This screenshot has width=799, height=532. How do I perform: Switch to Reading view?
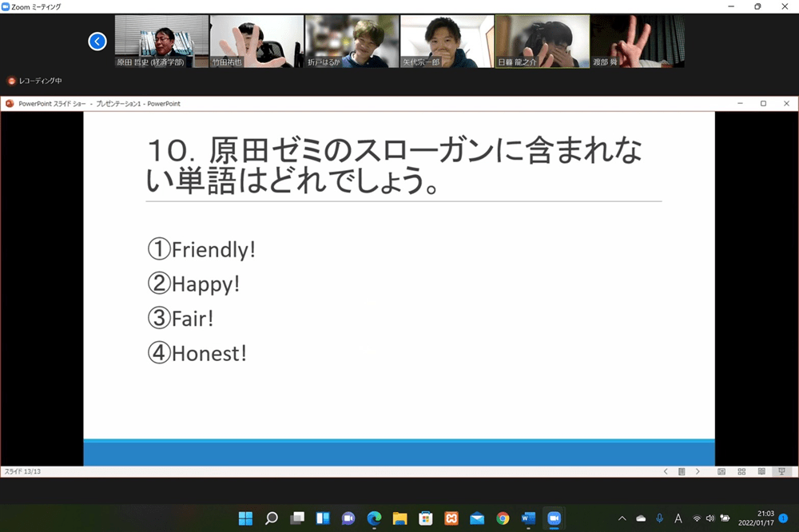(761, 471)
